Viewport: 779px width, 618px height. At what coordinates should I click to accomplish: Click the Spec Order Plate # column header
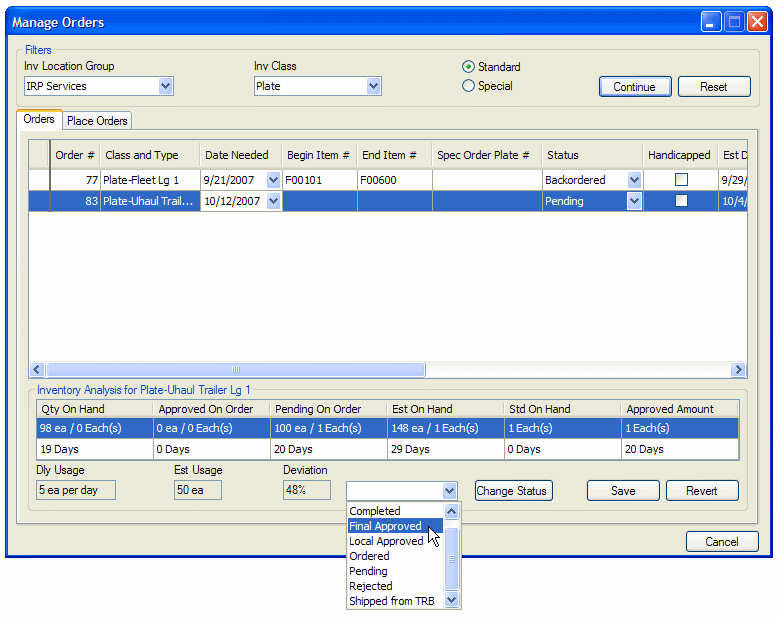[x=487, y=155]
